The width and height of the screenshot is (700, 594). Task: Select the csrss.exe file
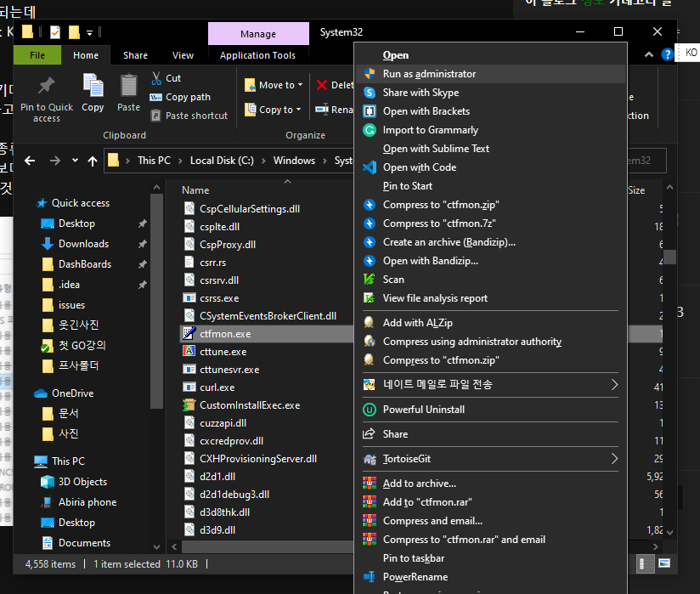(x=219, y=298)
